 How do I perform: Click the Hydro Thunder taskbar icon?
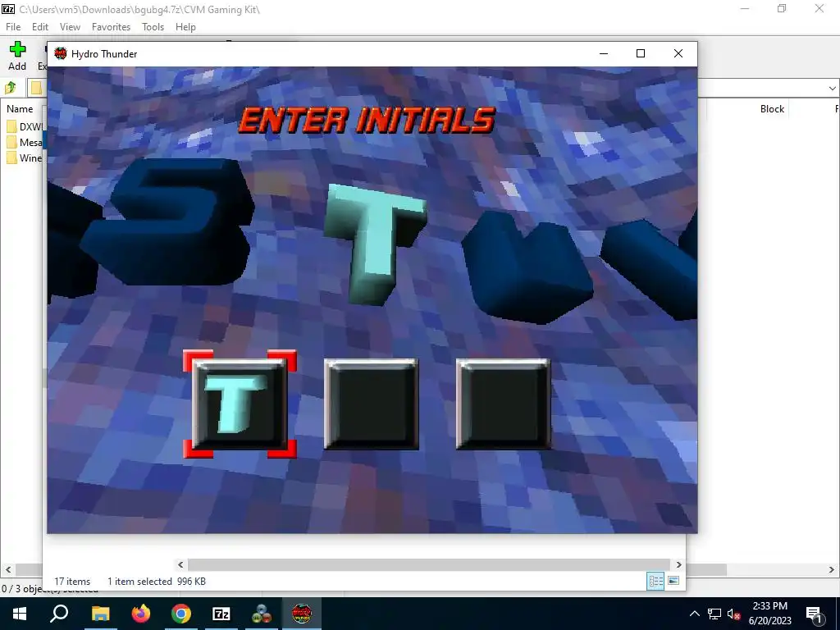(x=302, y=614)
